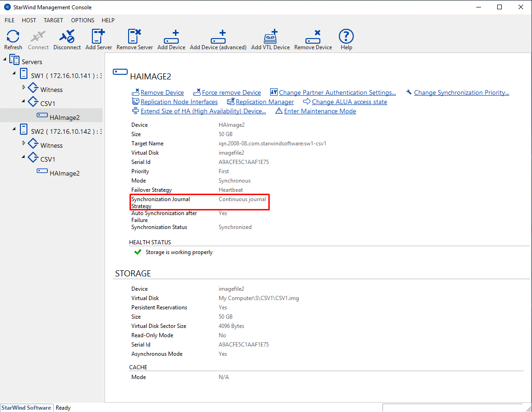Screen dimensions: 532x412
Task: Click the Ready status bar text
Action: pos(63,408)
